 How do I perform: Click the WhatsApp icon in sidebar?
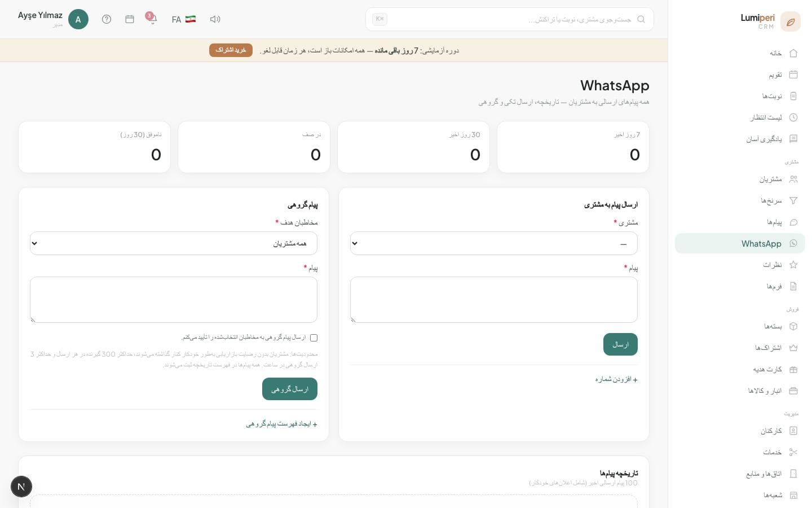click(x=793, y=243)
